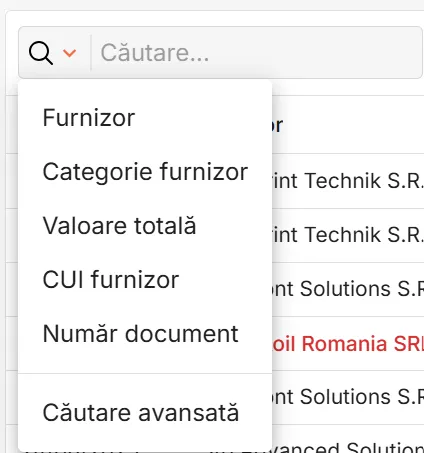This screenshot has height=453, width=424.
Task: Select Valoare totală search option
Action: [x=119, y=226]
